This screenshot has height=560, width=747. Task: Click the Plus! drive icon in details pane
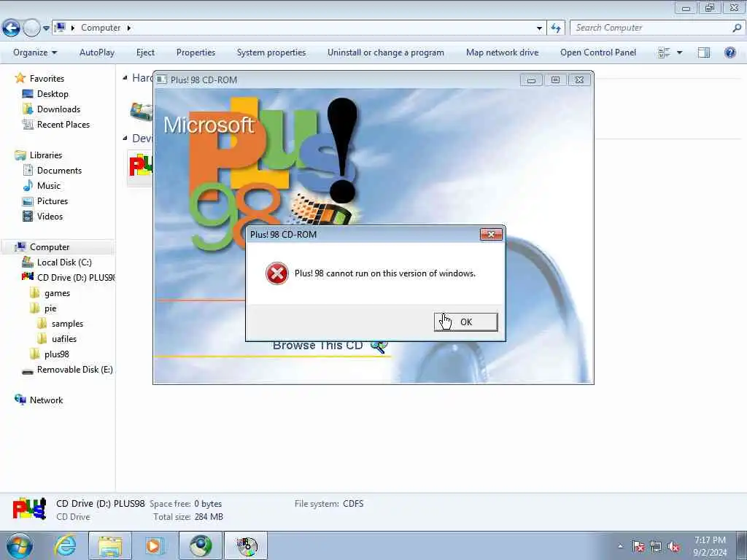[29, 509]
